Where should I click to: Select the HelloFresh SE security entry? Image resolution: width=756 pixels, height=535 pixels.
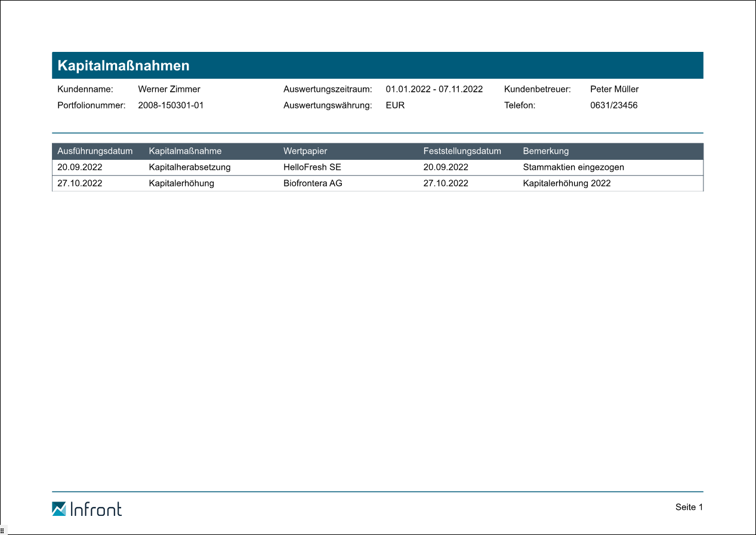[x=312, y=167]
